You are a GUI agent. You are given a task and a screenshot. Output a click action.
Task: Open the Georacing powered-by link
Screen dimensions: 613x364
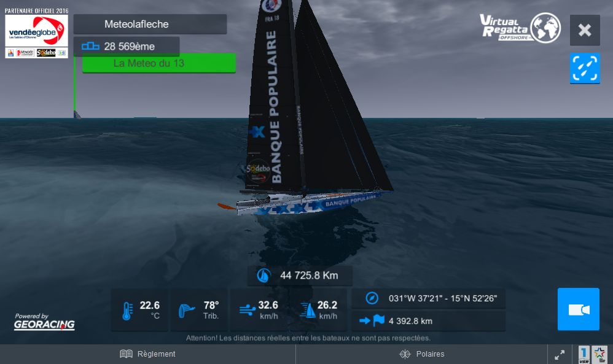[x=44, y=322]
